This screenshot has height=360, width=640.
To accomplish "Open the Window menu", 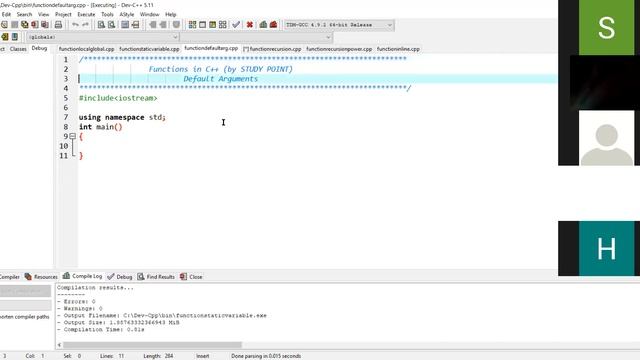I will click(149, 14).
